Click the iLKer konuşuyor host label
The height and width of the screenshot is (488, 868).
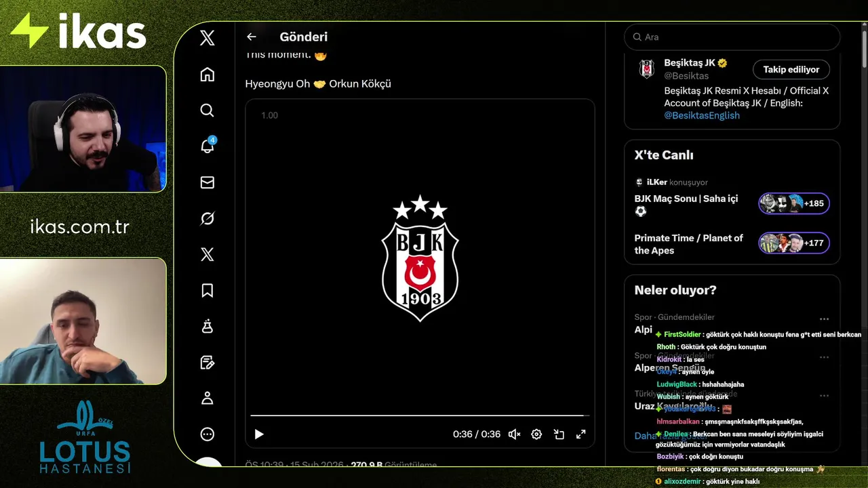click(x=671, y=182)
